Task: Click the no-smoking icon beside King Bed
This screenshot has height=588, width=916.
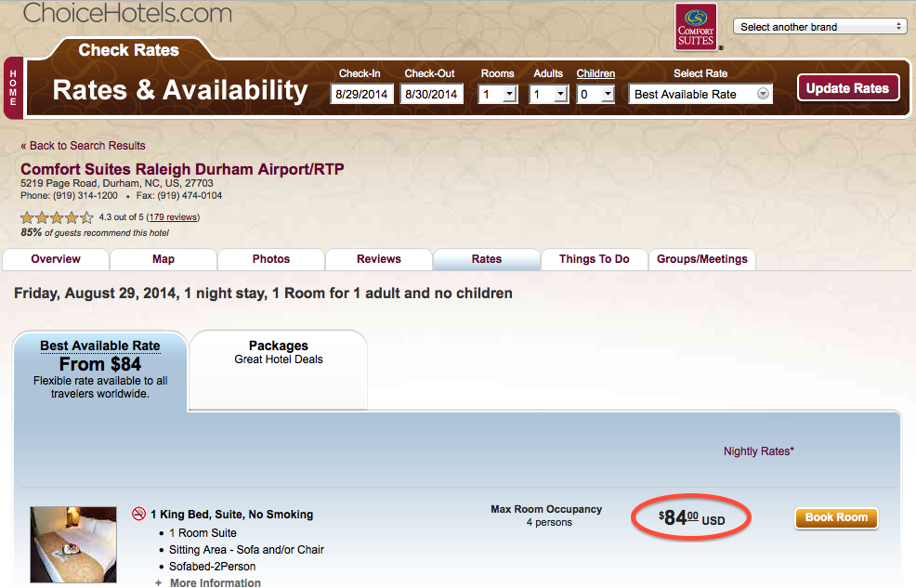Action: (139, 514)
